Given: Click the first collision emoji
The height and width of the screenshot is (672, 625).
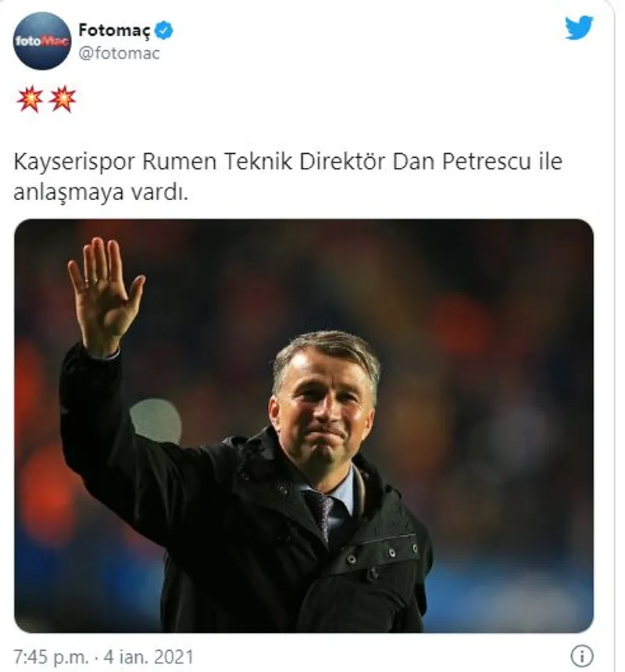Looking at the screenshot, I should (30, 99).
